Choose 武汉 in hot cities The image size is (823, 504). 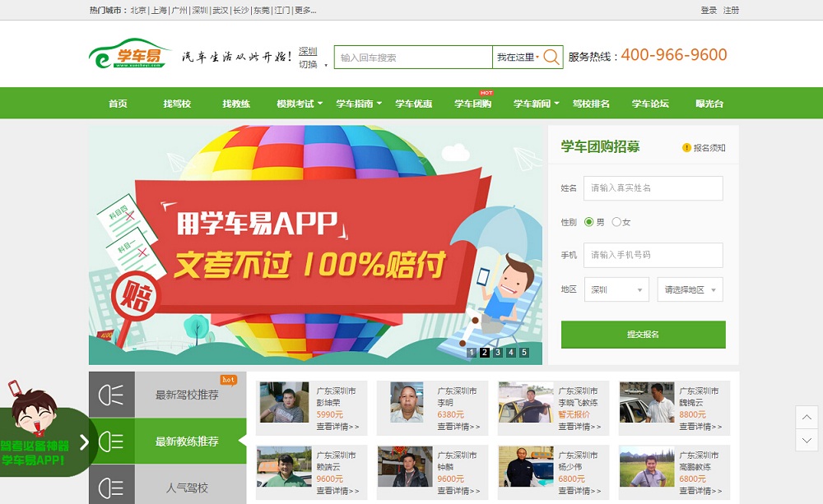221,10
